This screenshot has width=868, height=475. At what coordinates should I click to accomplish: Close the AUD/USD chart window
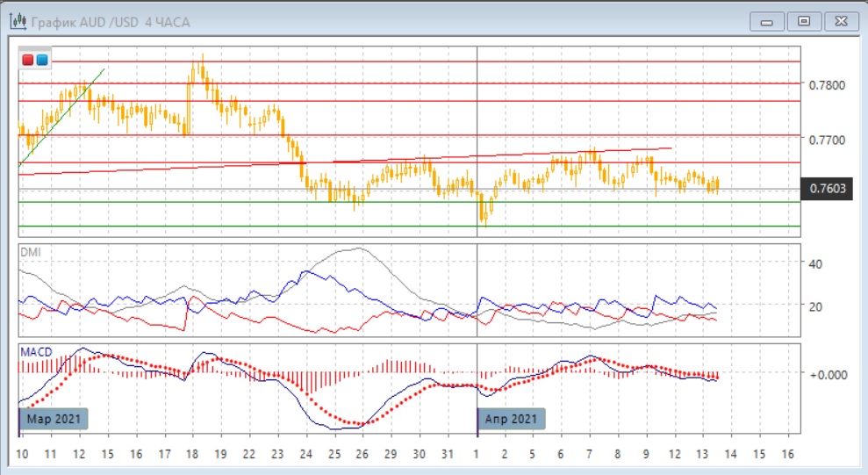click(840, 21)
